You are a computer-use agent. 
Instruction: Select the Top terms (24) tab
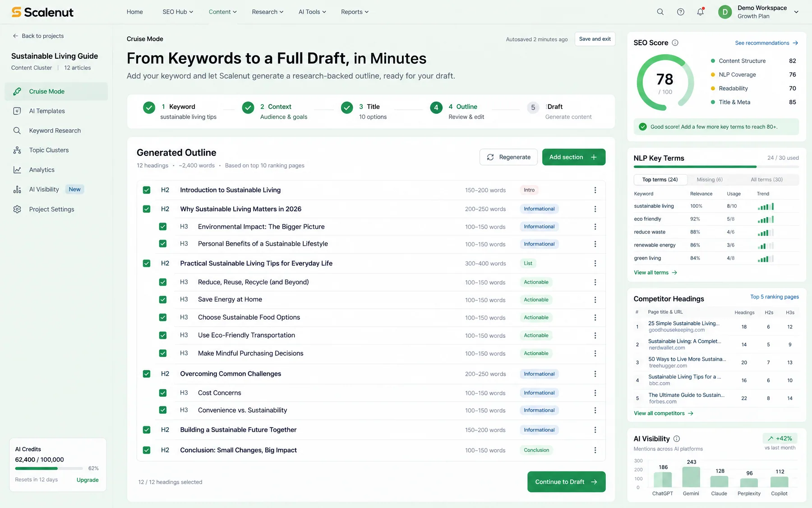[660, 180]
